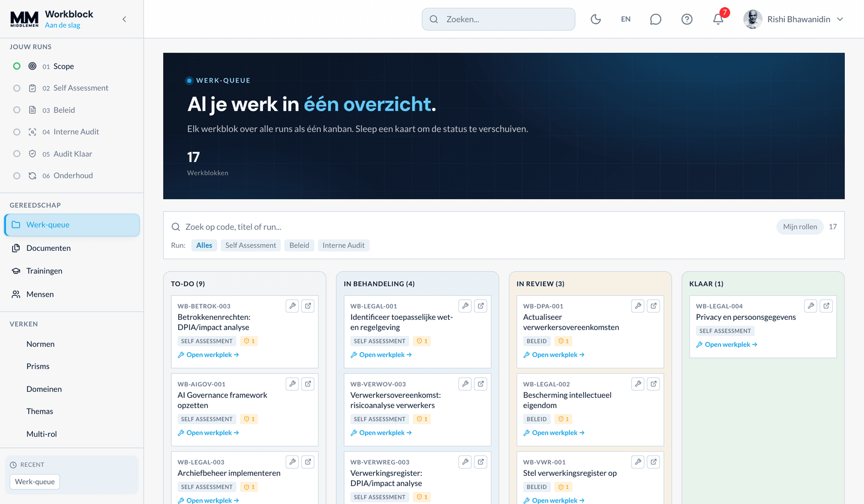Click external-link icon on WB-LEGAL-004 card
The height and width of the screenshot is (504, 864).
tap(826, 306)
